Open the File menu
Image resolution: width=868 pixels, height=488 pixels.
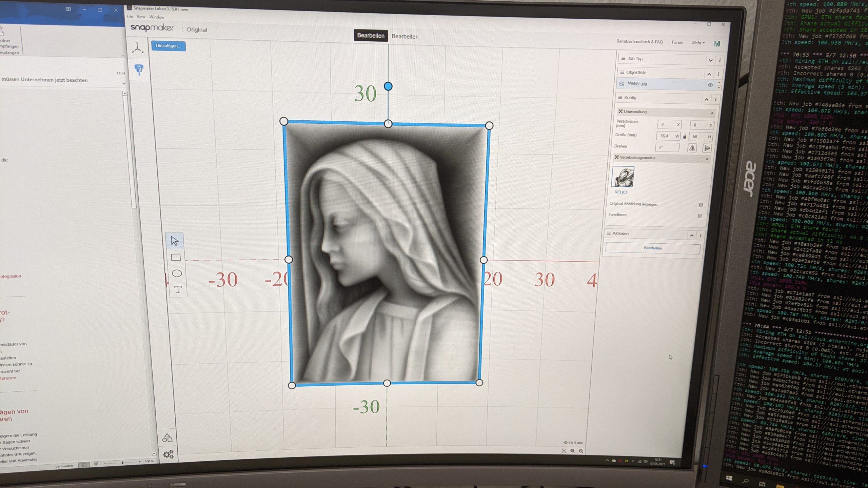tap(130, 16)
